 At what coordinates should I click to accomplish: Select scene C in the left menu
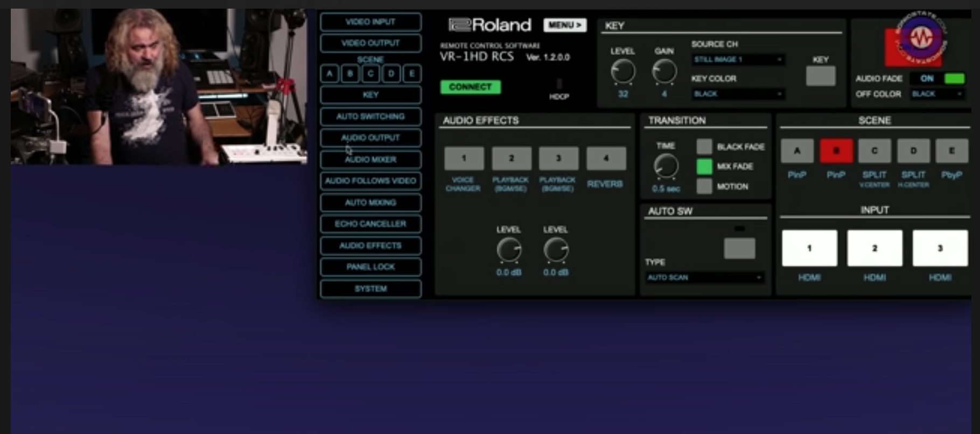click(x=370, y=74)
